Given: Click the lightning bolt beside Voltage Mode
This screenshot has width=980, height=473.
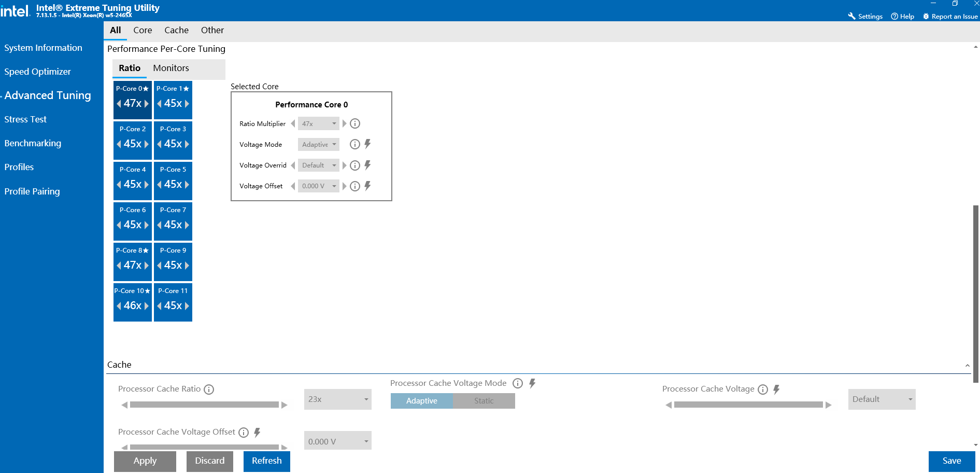Looking at the screenshot, I should (x=367, y=144).
